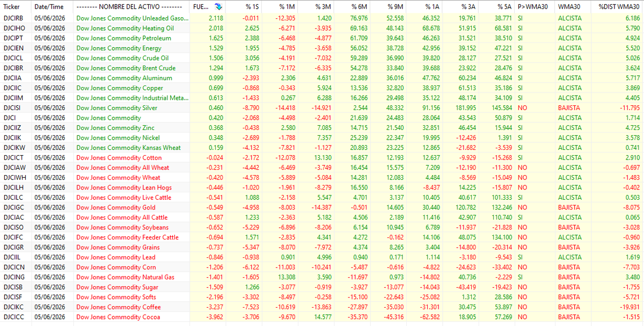
Task: Sort by the % 5A column header
Action: [503, 7]
